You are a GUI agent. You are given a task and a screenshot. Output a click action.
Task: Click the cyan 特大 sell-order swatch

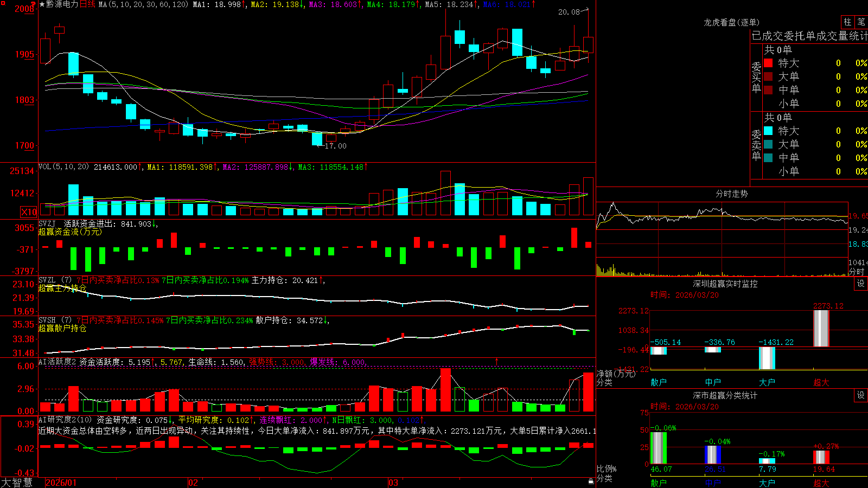coord(768,131)
